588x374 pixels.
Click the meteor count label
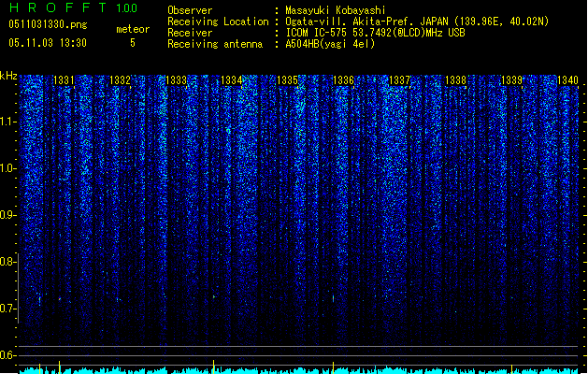[x=133, y=29]
